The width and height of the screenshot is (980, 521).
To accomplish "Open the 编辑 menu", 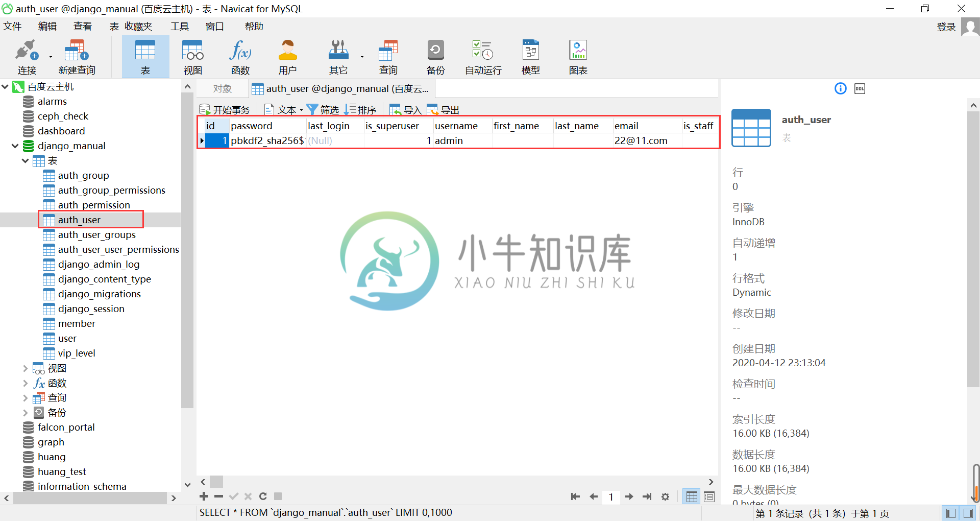I will click(47, 26).
